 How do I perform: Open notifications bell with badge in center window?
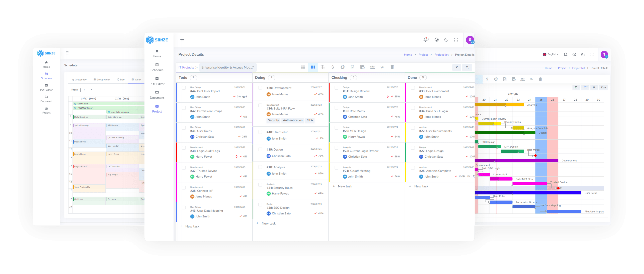click(x=426, y=40)
